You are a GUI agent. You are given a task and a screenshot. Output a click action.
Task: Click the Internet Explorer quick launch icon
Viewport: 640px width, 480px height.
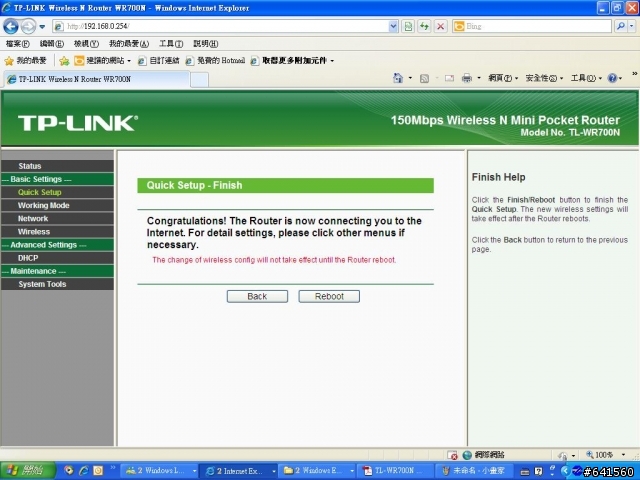(x=84, y=471)
